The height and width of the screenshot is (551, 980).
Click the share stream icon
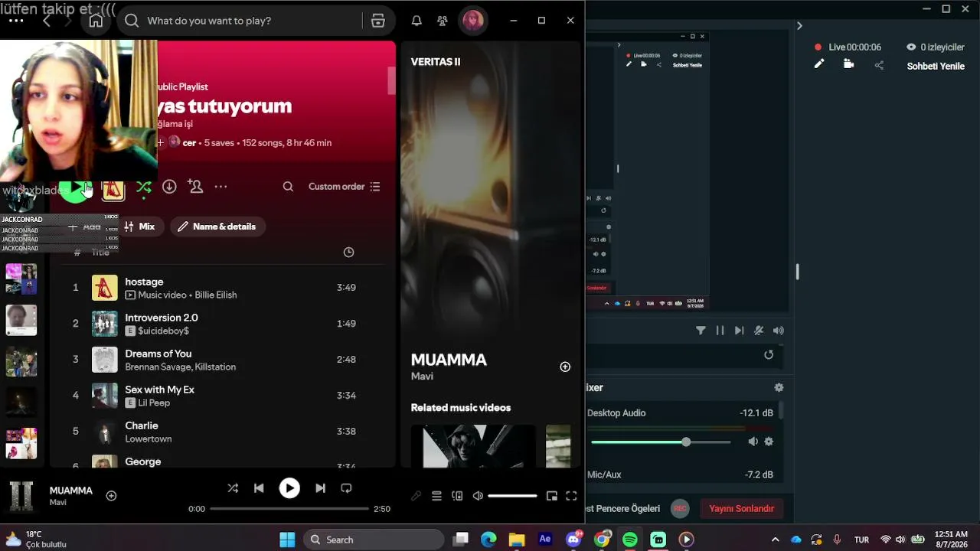pyautogui.click(x=879, y=65)
